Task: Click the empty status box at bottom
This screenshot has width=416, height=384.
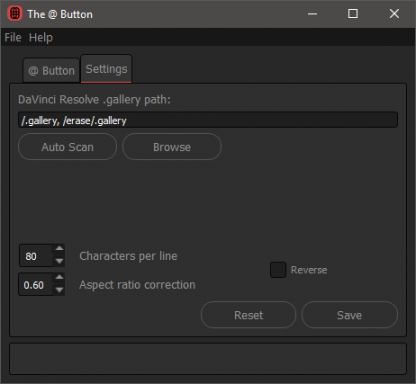Action: click(x=208, y=359)
